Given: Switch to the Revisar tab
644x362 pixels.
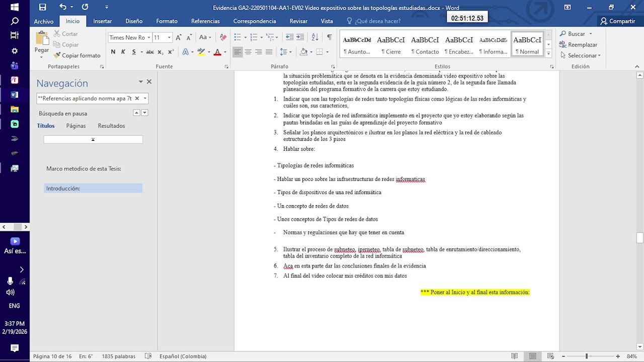Looking at the screenshot, I should tap(298, 21).
